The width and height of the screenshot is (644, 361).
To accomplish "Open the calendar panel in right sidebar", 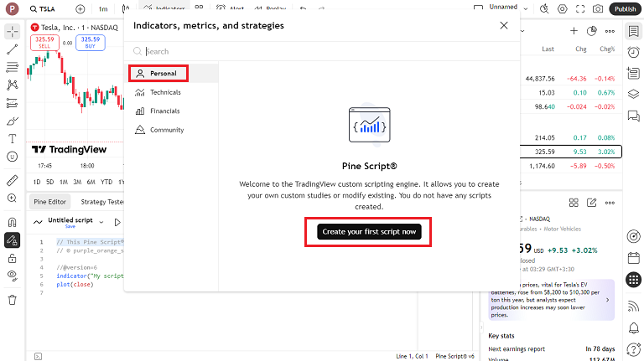I will click(x=633, y=259).
